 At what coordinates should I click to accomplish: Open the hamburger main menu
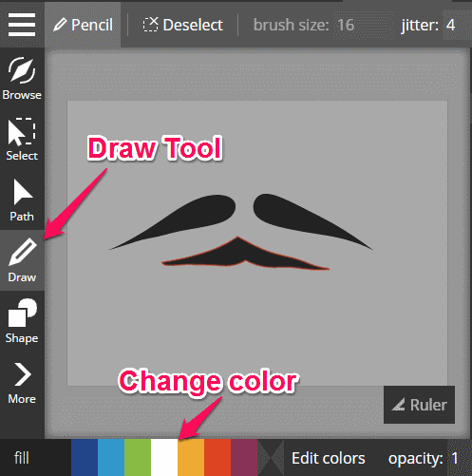click(22, 25)
